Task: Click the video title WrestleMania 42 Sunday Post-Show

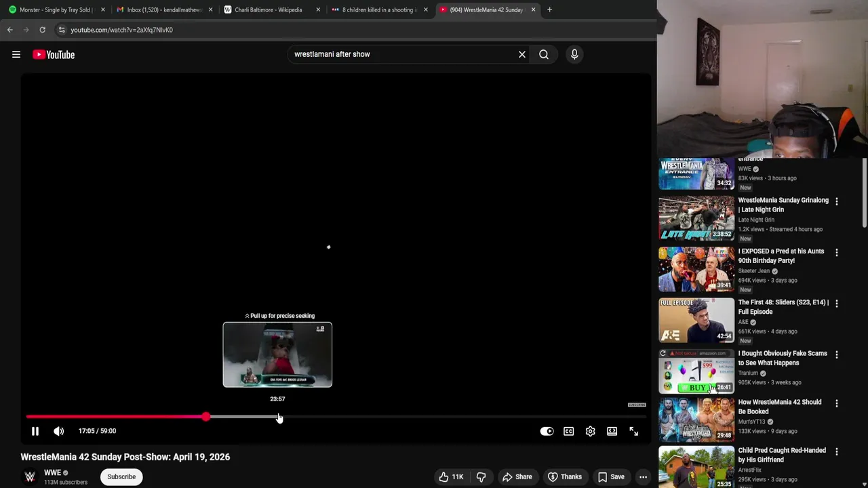Action: pos(125,457)
